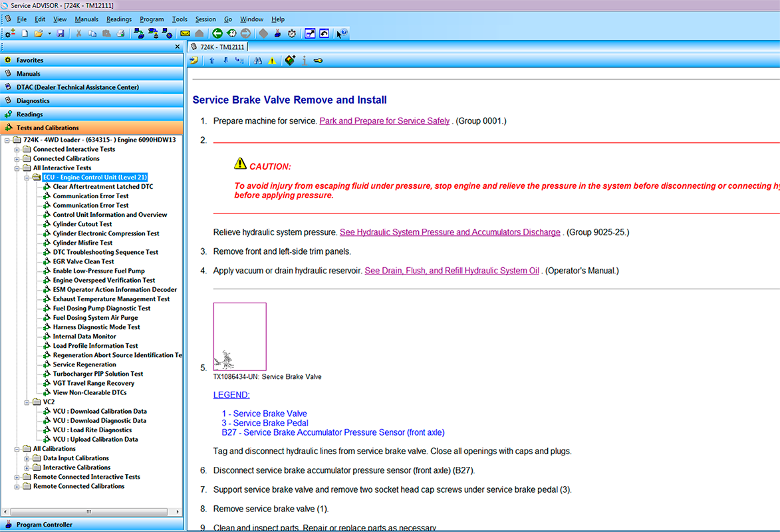Open the Service Brake Valve thumbnail image
This screenshot has width=780, height=532.
pyautogui.click(x=240, y=336)
